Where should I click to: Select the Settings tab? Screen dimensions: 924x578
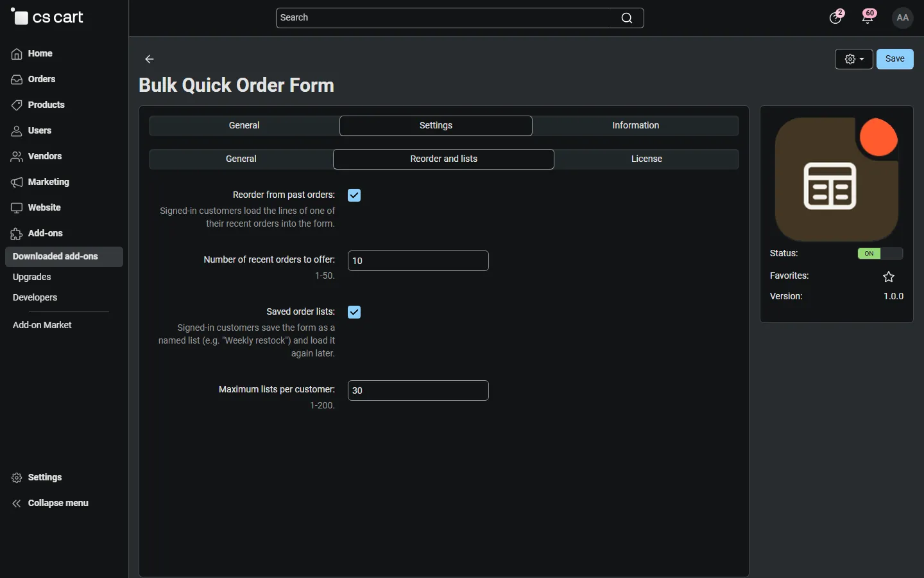tap(436, 126)
